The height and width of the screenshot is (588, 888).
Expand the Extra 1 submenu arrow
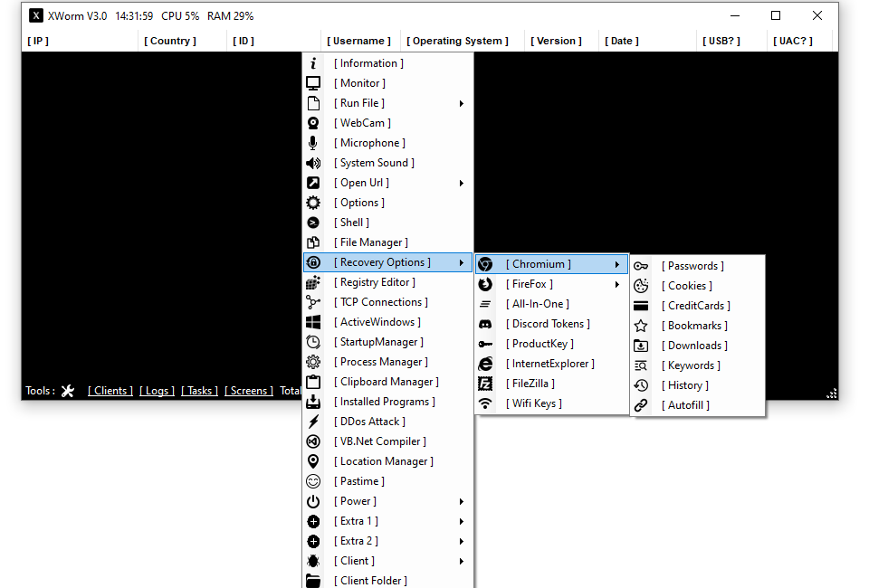click(462, 521)
